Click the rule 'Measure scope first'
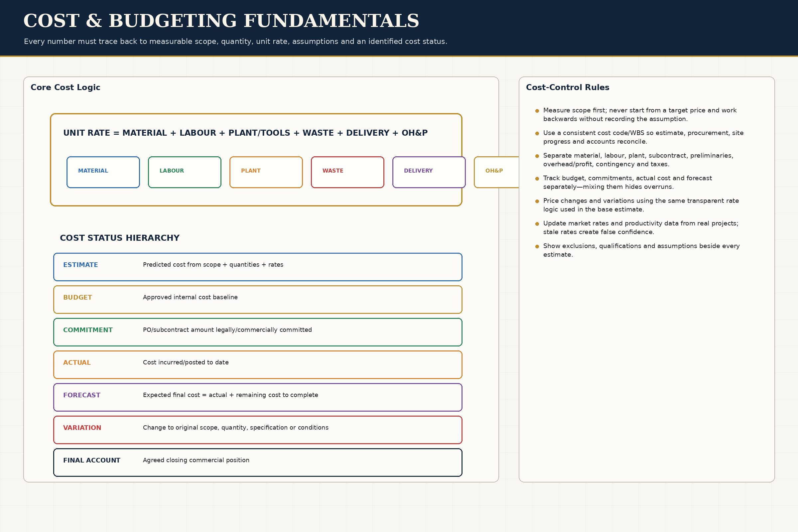 pyautogui.click(x=639, y=115)
